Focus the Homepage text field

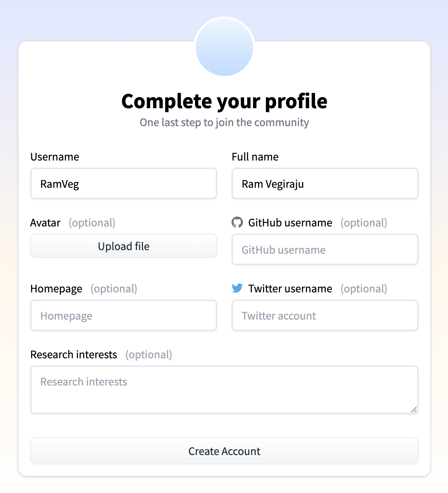click(x=124, y=316)
